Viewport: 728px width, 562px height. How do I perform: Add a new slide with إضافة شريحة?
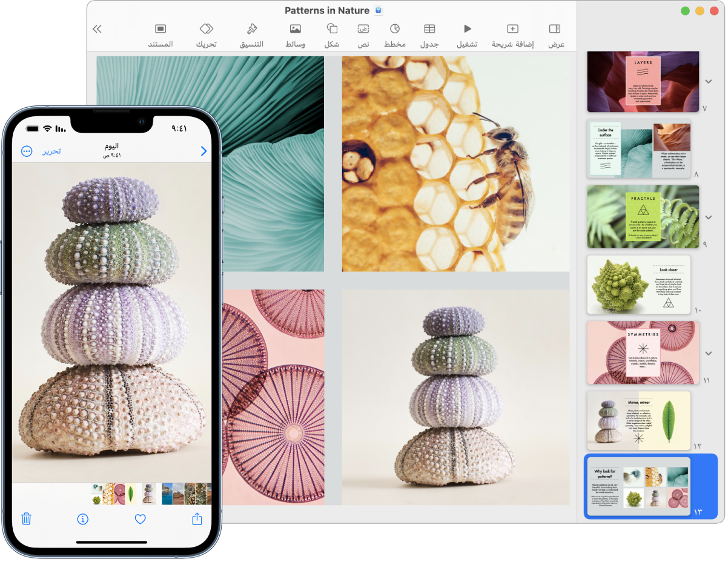(512, 28)
